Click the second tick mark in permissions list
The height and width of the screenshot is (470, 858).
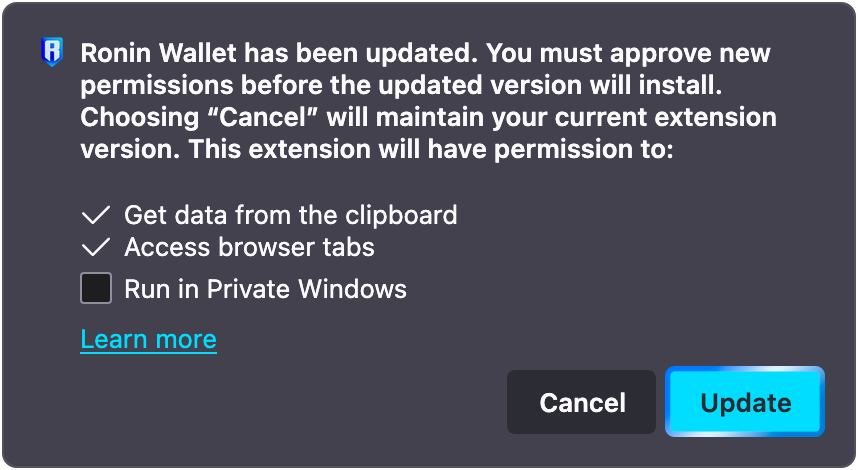pos(96,247)
